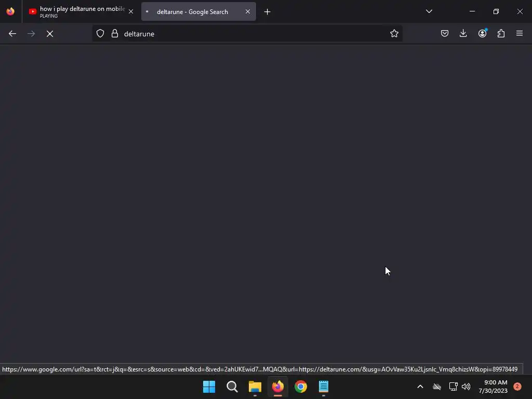Open the Firefox account menu
Viewport: 532px width, 399px height.
[x=483, y=34]
